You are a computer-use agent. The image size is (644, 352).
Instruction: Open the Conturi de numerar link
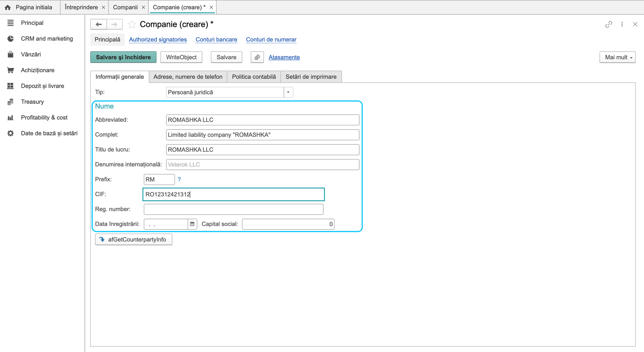tap(271, 40)
